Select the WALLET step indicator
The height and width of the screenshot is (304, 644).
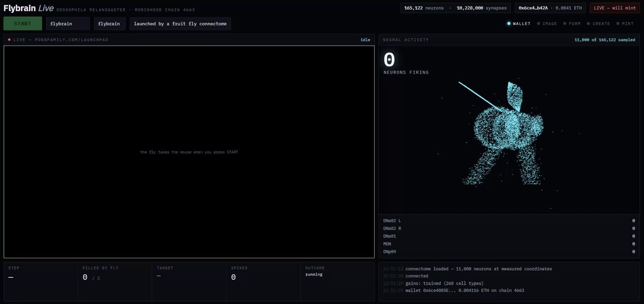(x=519, y=24)
